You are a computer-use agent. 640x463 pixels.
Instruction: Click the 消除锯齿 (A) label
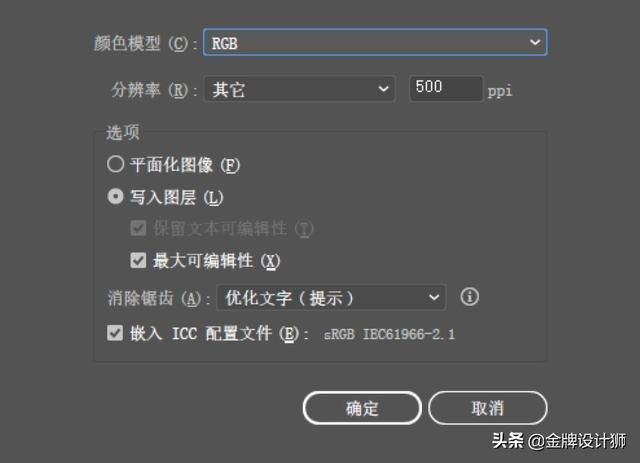(x=158, y=298)
